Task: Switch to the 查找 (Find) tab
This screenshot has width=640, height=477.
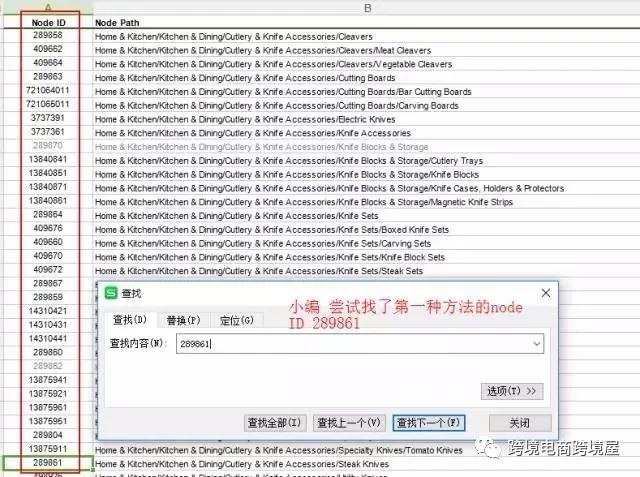Action: tap(128, 320)
